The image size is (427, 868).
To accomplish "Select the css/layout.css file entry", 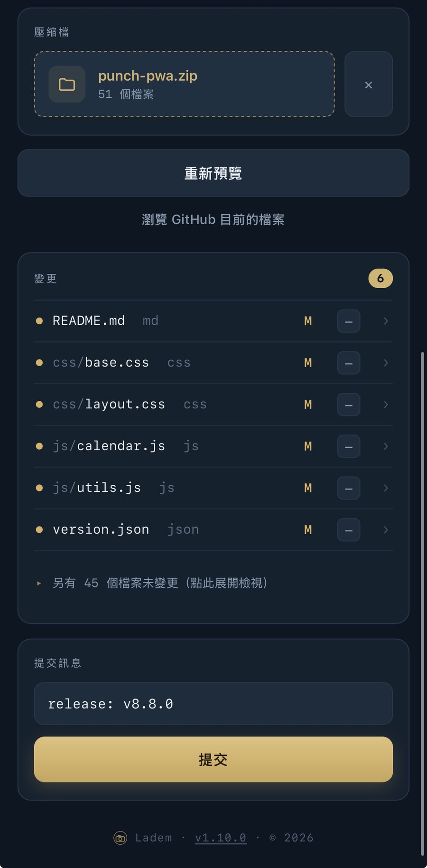I will 213,405.
